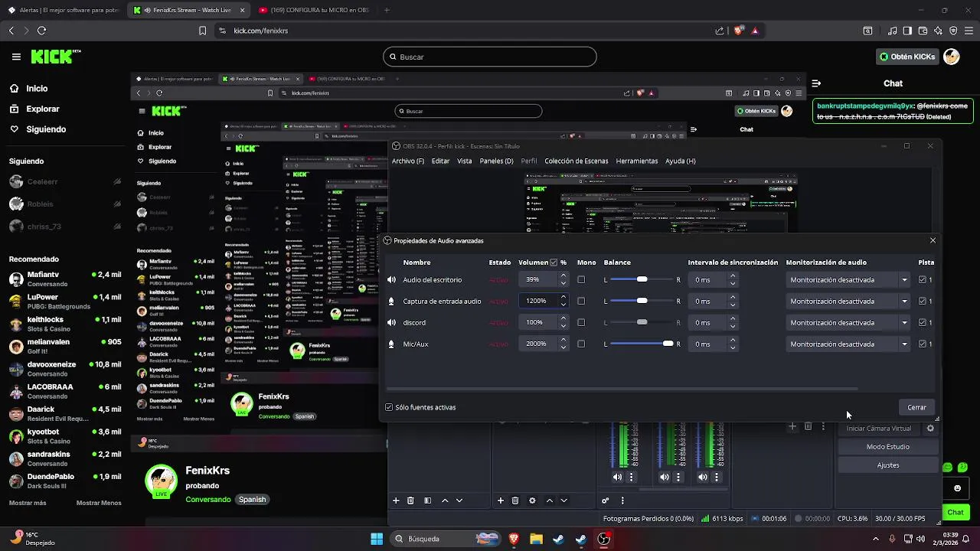
Task: Toggle track 1 for Audio del escritorio
Action: 922,280
